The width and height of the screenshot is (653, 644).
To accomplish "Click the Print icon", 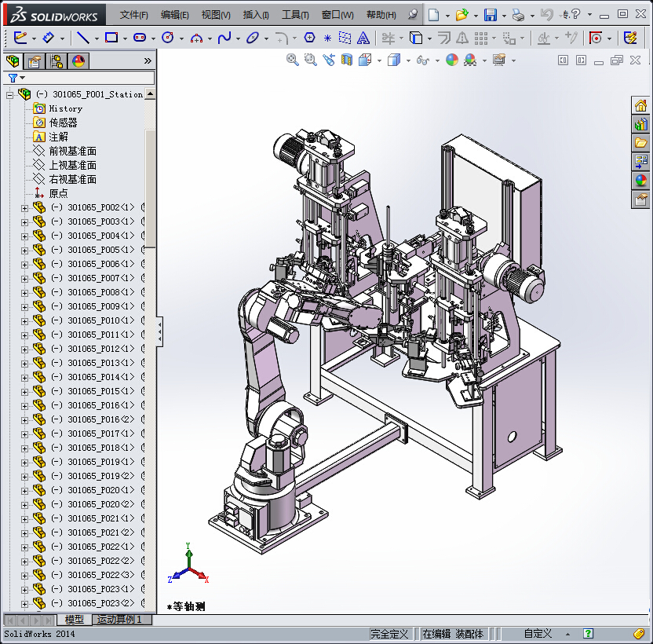I will [x=517, y=15].
